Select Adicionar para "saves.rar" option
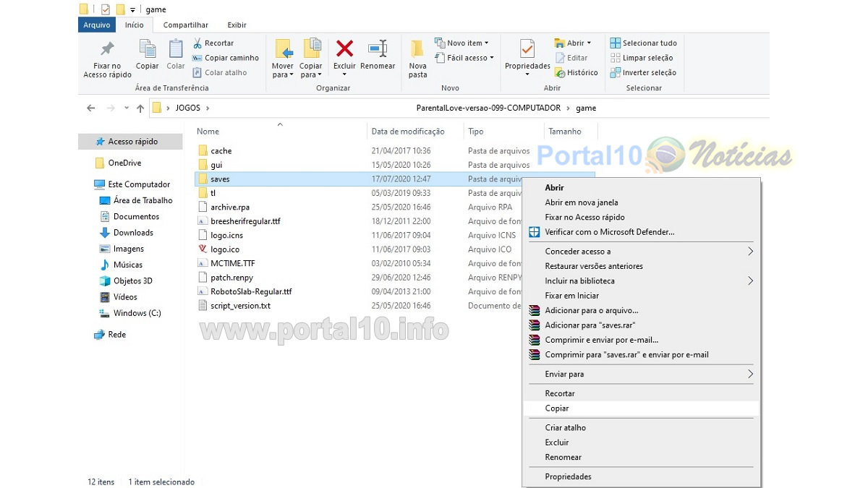Viewport: 868px width, 488px height. pos(590,325)
